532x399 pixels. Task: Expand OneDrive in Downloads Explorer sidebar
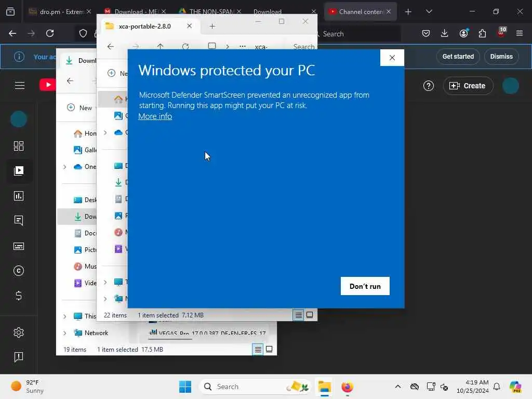point(64,167)
